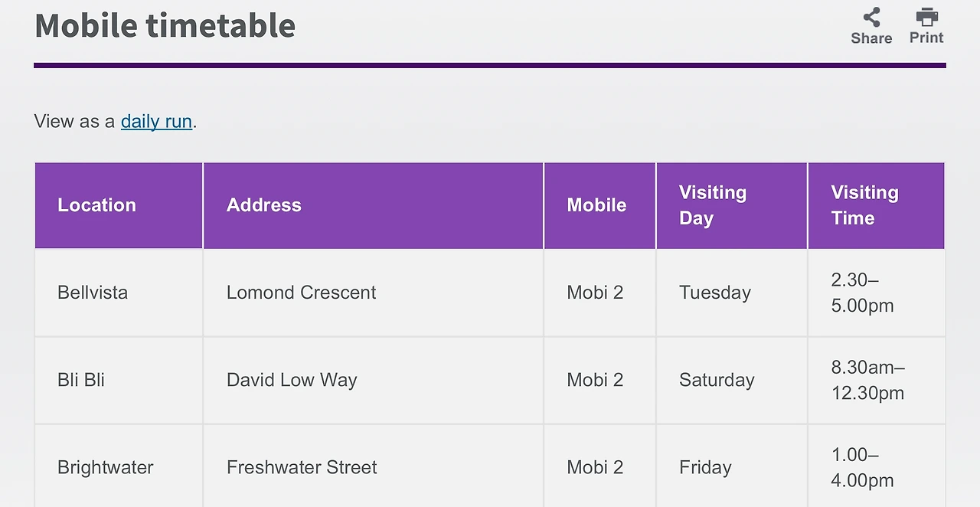
Task: Open the daily run link
Action: pyautogui.click(x=156, y=121)
